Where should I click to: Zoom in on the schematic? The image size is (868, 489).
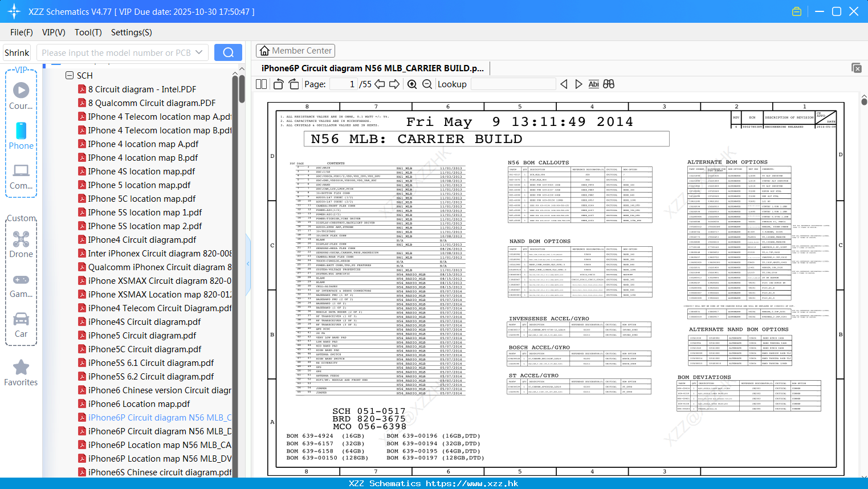point(412,84)
